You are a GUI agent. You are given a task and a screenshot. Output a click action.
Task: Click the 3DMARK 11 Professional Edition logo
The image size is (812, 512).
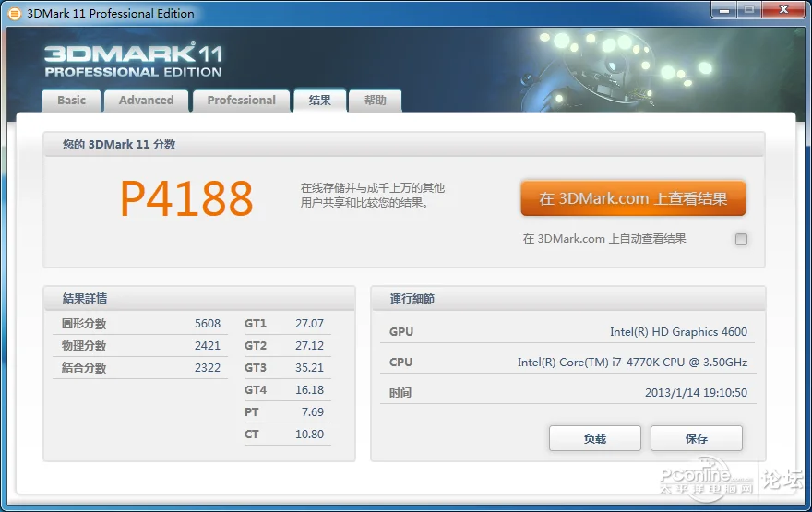[x=133, y=61]
